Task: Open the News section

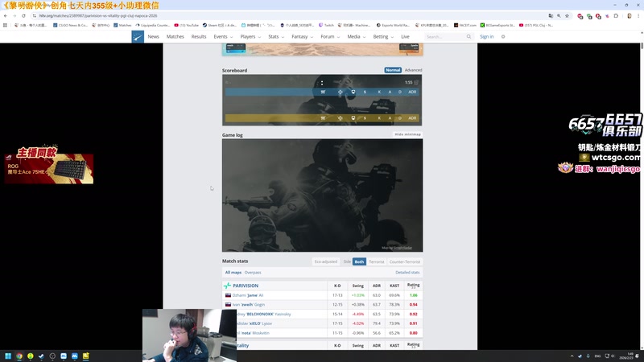Action: (x=153, y=36)
